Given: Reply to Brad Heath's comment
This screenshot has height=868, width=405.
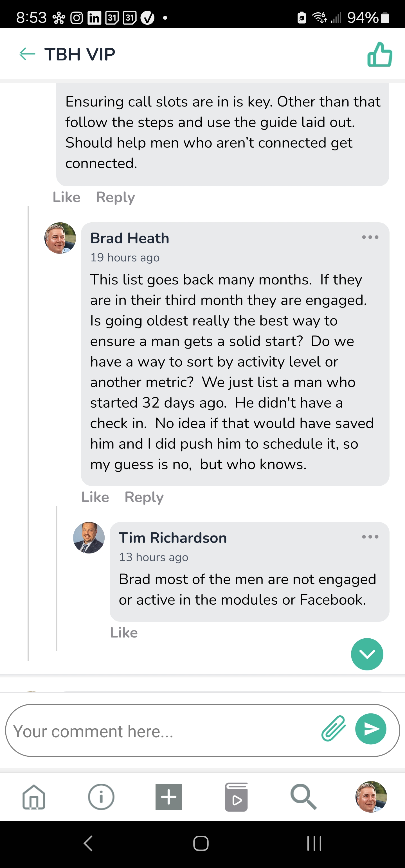Looking at the screenshot, I should click(144, 497).
